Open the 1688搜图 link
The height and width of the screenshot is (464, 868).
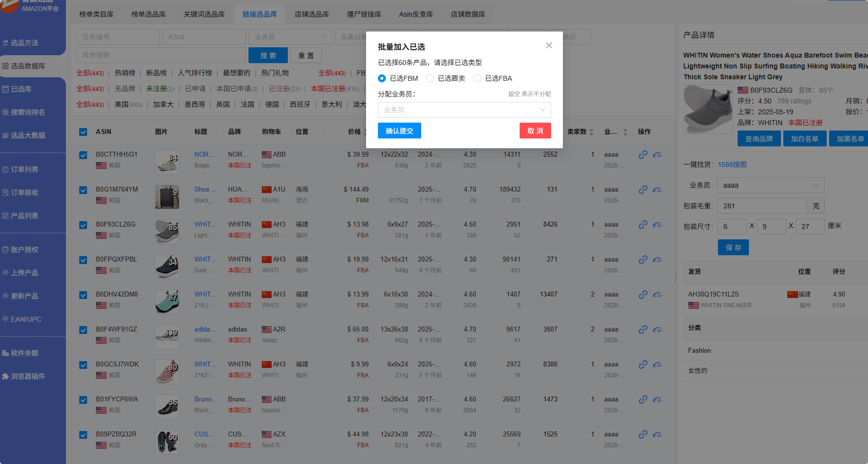[732, 165]
